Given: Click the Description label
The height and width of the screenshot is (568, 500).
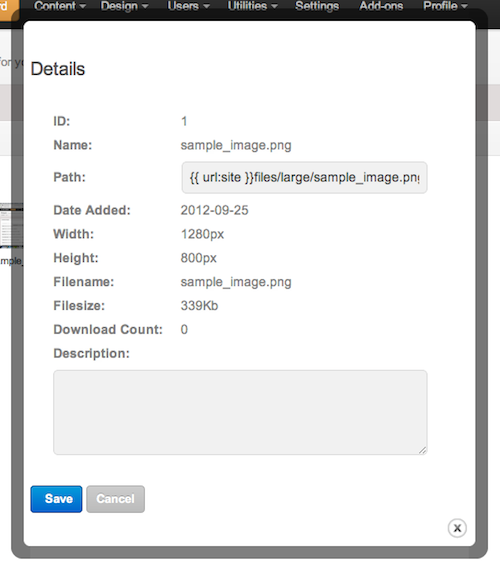Looking at the screenshot, I should 91,354.
